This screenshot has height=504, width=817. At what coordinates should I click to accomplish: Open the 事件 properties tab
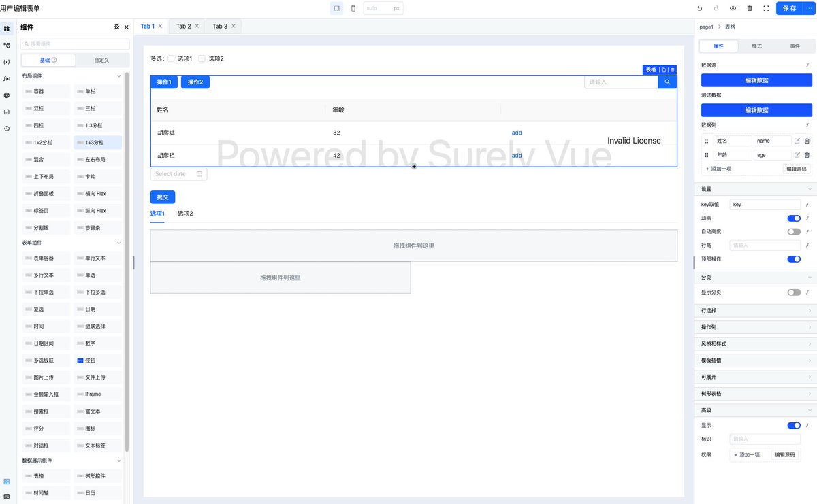point(795,46)
